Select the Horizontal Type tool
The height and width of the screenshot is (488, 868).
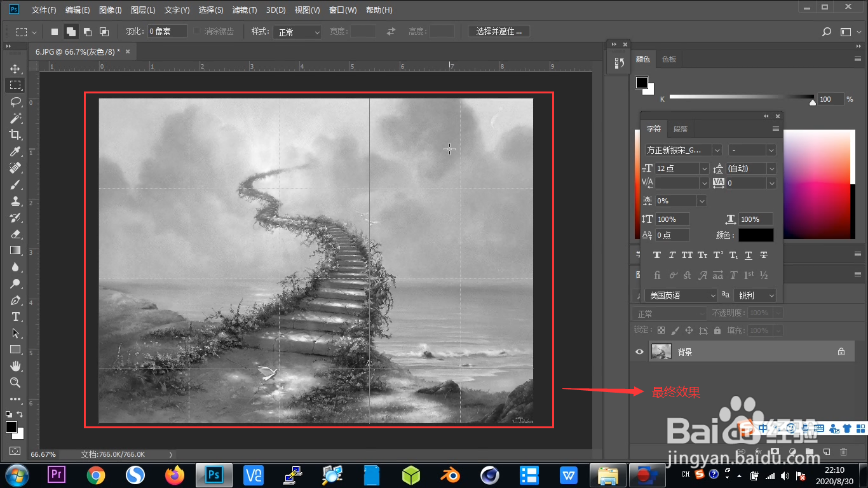(15, 316)
